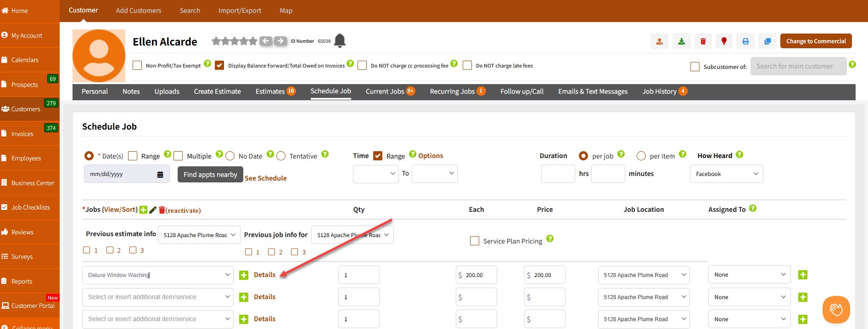Uncheck Display Balance Forward checkbox

pos(219,65)
